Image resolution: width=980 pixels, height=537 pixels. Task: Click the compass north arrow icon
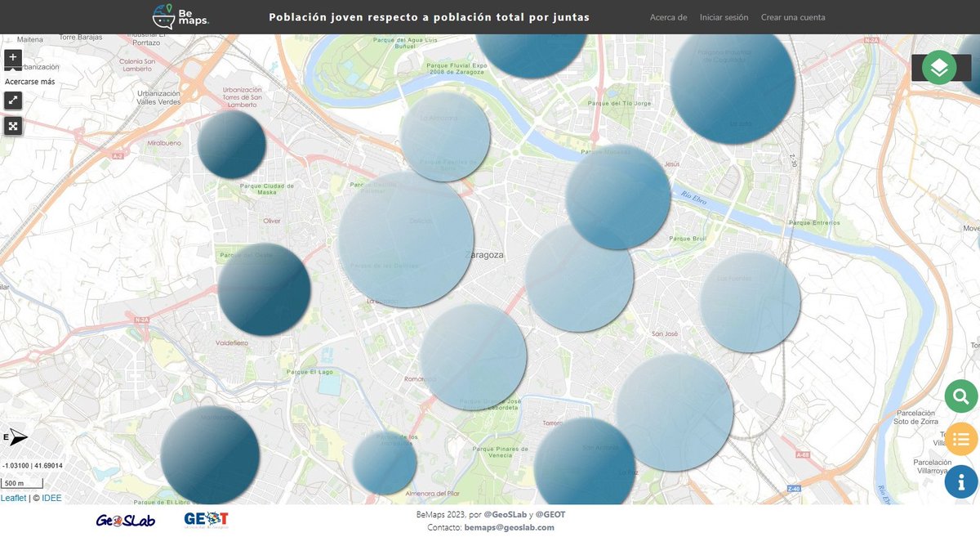16,437
